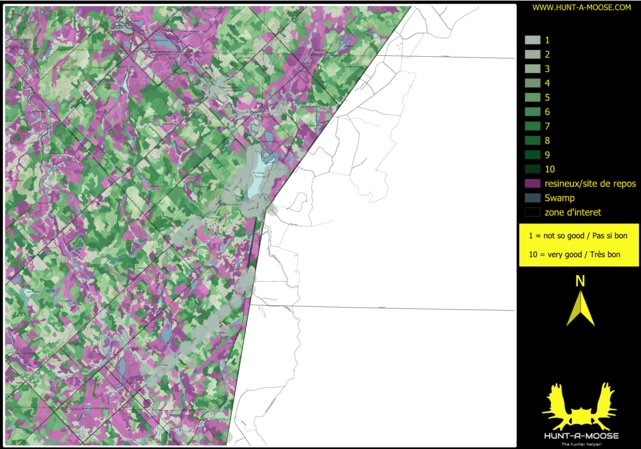The width and height of the screenshot is (641, 449).
Task: Click the WWW.HUNT-A-MOOSE.COM link
Action: pos(581,7)
